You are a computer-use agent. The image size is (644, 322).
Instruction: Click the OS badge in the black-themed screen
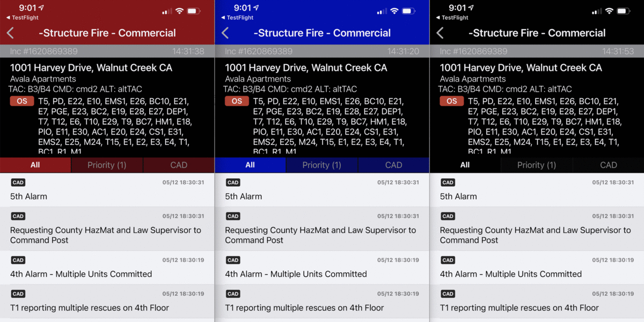[x=451, y=101]
